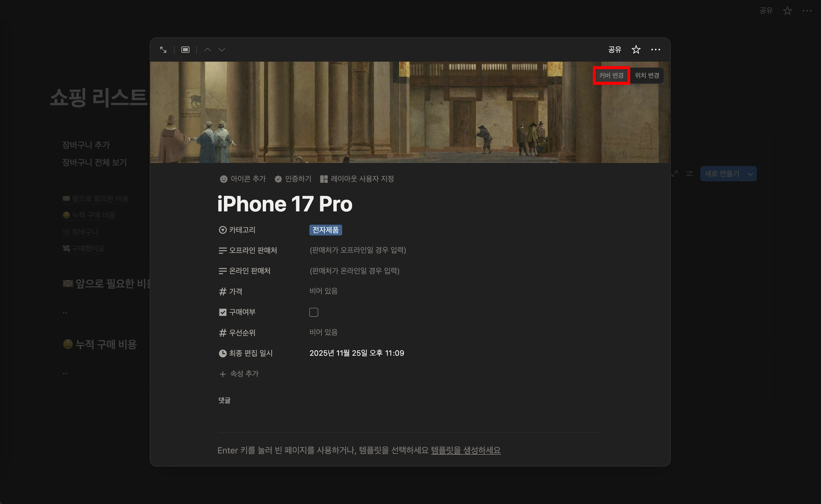The image size is (821, 504).
Task: Go to previous page with up chevron
Action: coord(207,50)
